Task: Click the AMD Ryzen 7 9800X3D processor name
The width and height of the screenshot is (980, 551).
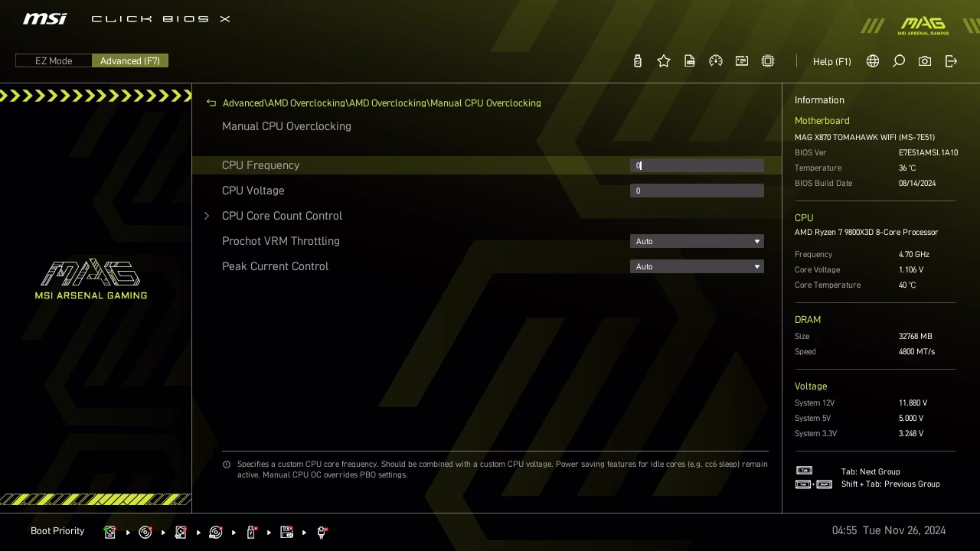Action: (x=866, y=232)
